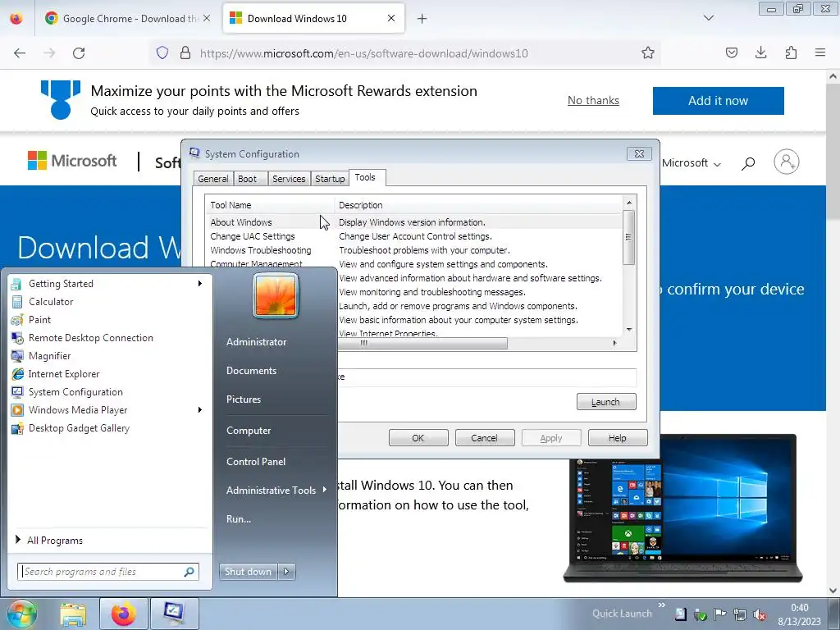This screenshot has width=840, height=630.
Task: Click the network tray icon
Action: pyautogui.click(x=740, y=614)
